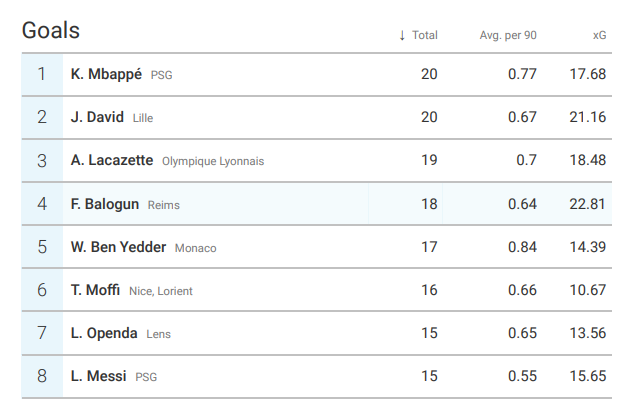628x408 pixels.
Task: Sort by Avg. per 90 column
Action: click(x=508, y=35)
